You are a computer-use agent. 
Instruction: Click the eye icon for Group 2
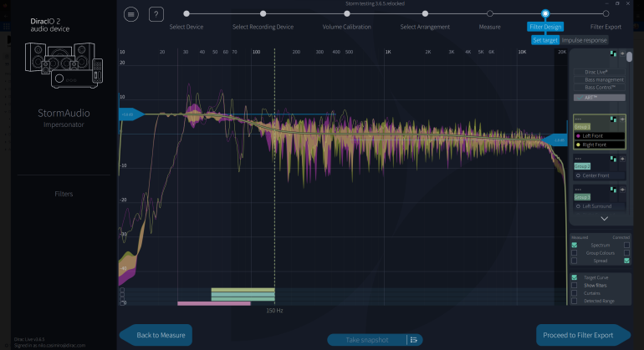point(622,158)
